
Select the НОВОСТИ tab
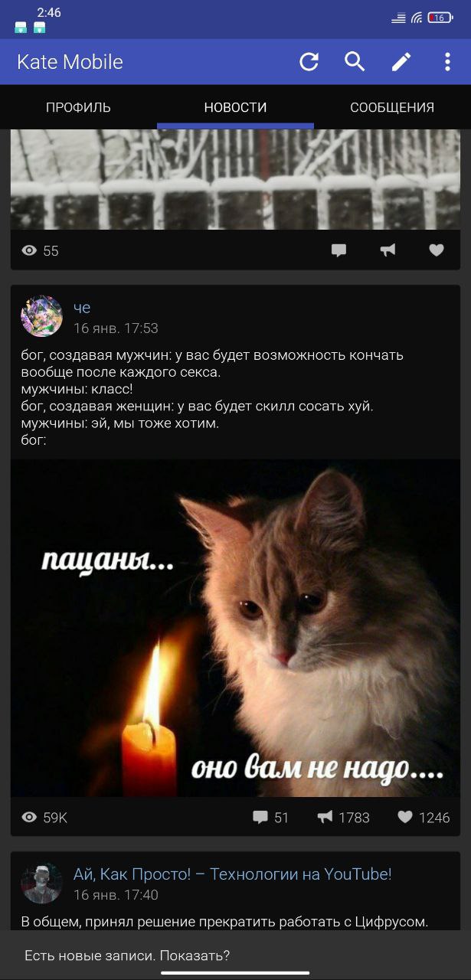[235, 107]
